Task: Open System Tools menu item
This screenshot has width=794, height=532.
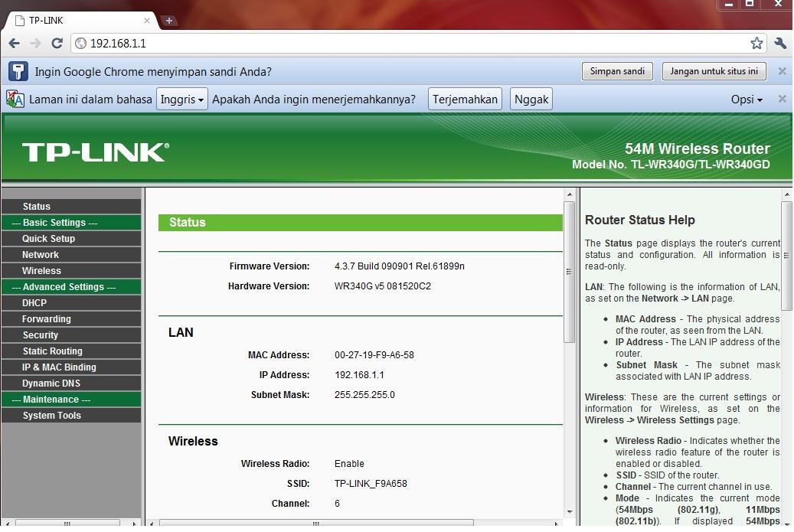Action: 71,416
